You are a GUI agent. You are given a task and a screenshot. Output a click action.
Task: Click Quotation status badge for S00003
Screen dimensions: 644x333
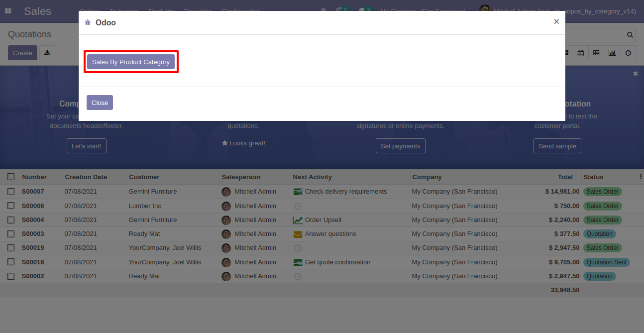coord(599,234)
